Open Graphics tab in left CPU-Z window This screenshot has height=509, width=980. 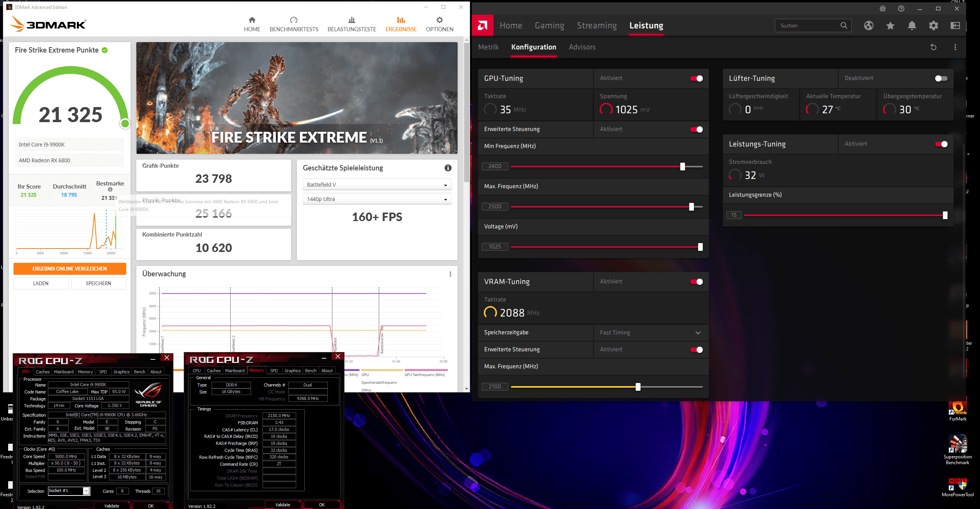pos(121,372)
